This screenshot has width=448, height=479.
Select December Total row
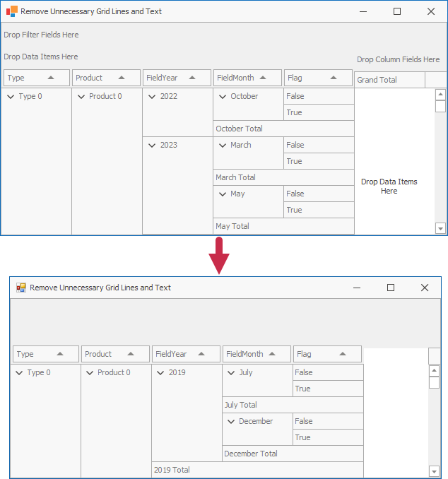click(293, 454)
